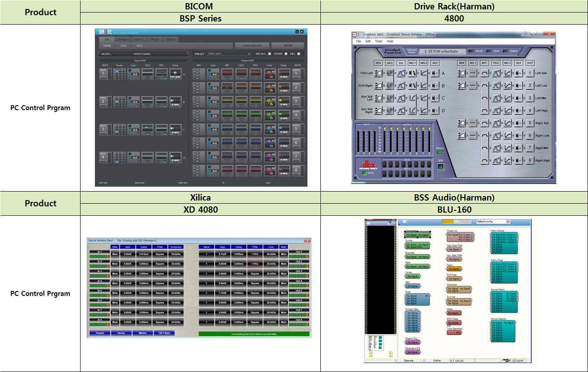Click In 1 level meter in Xilica
Screen dimensions: 588x372
99,256
